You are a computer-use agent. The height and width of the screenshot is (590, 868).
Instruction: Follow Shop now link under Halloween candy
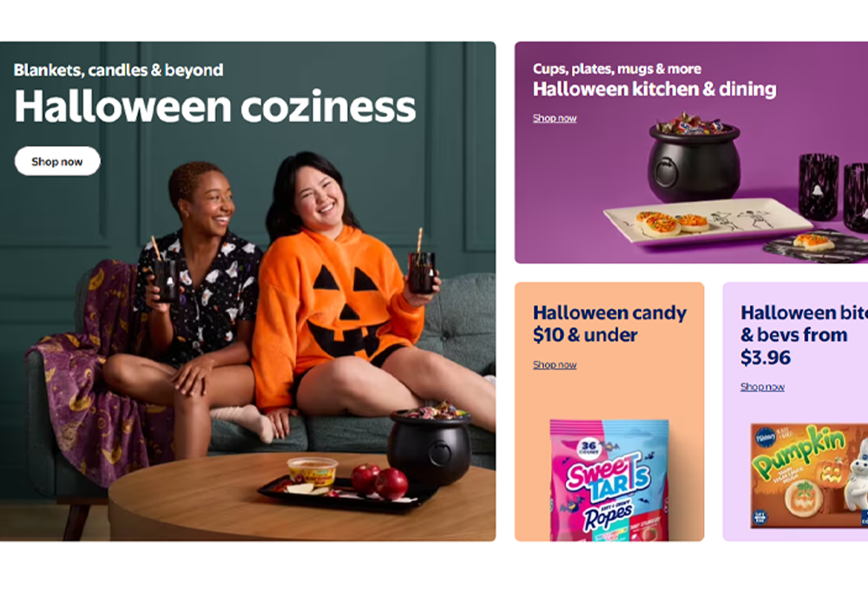tap(554, 364)
